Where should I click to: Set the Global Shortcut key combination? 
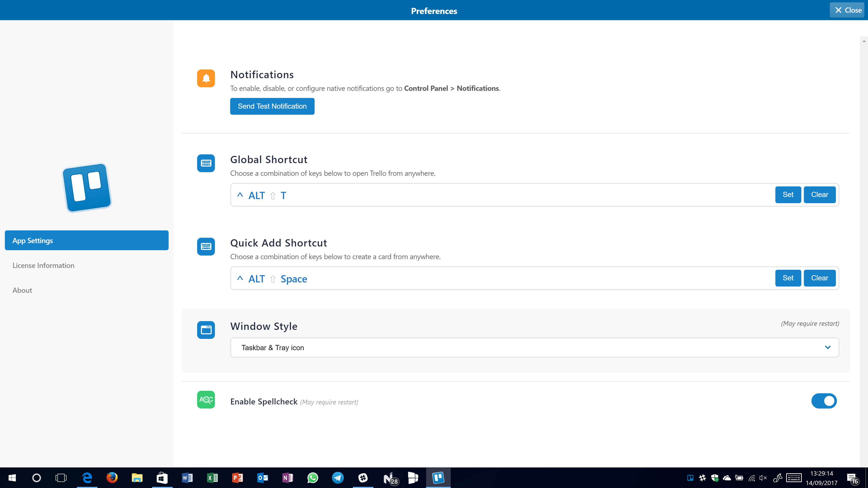click(x=788, y=195)
